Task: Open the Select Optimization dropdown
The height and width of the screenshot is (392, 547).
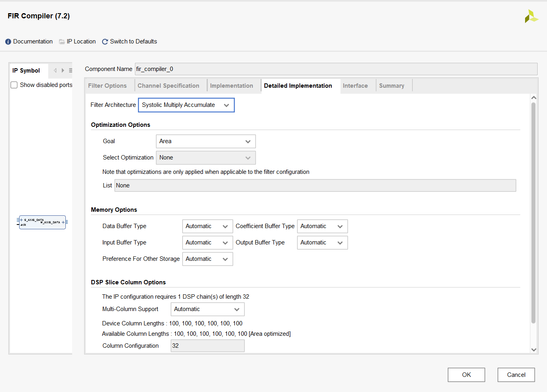Action: point(206,158)
